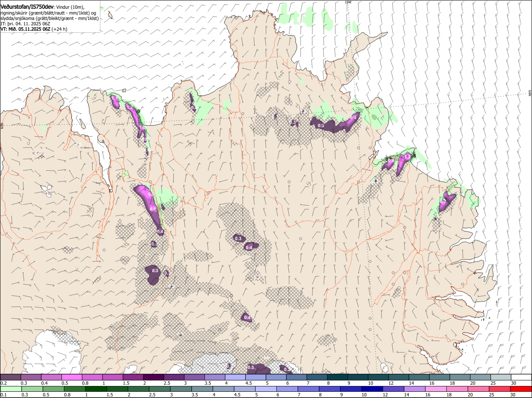The image size is (532, 398).
Task: Click the 5 swatch in the lower scale
Action: point(266,389)
